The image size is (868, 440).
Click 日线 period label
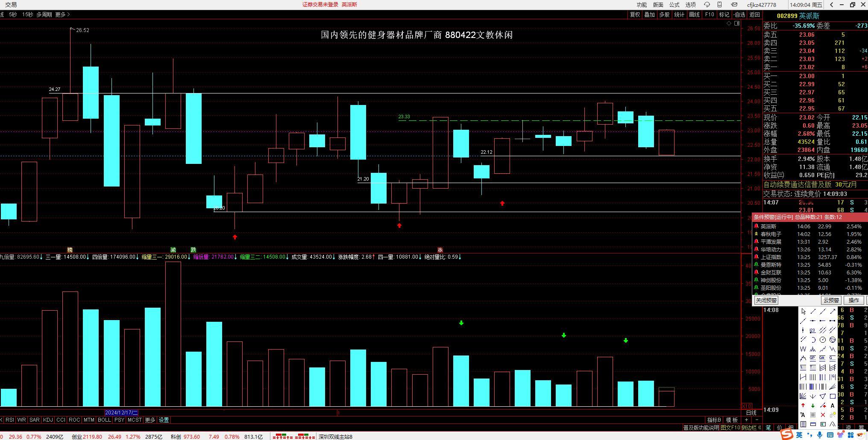click(751, 413)
